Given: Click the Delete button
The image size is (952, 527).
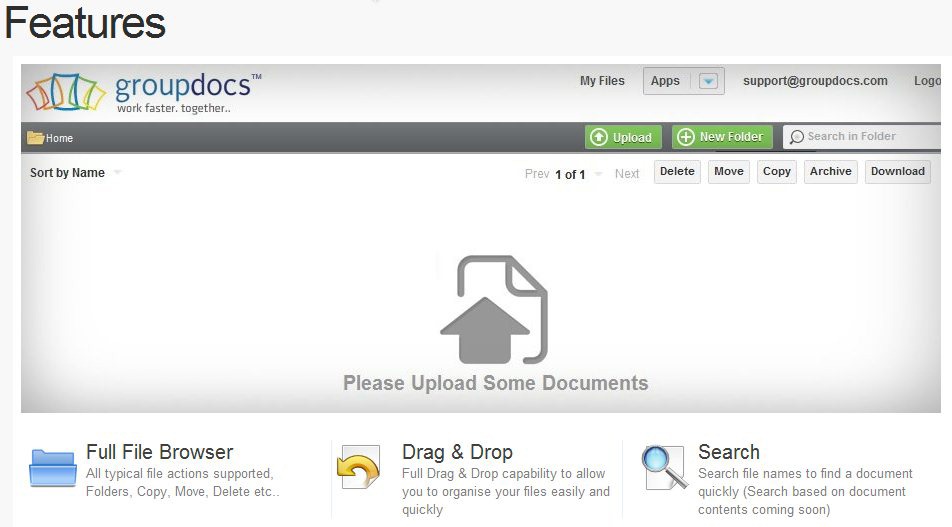Looking at the screenshot, I should (677, 172).
